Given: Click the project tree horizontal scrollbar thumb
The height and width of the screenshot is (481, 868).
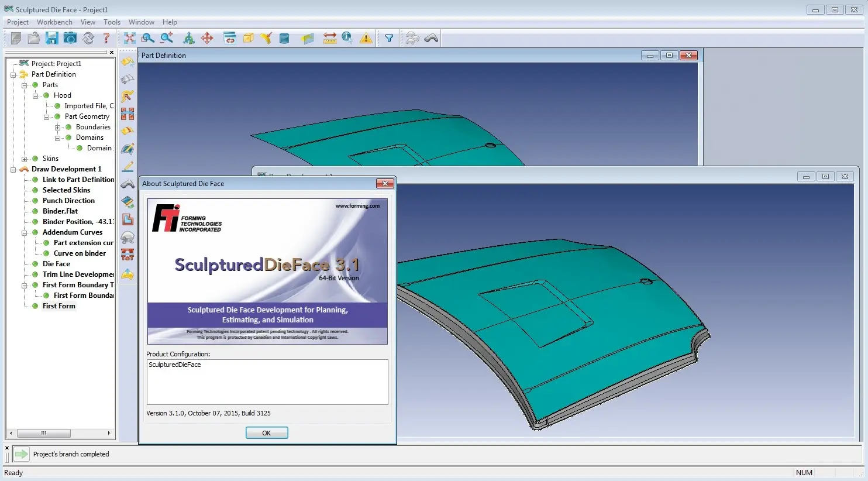Looking at the screenshot, I should pyautogui.click(x=44, y=434).
